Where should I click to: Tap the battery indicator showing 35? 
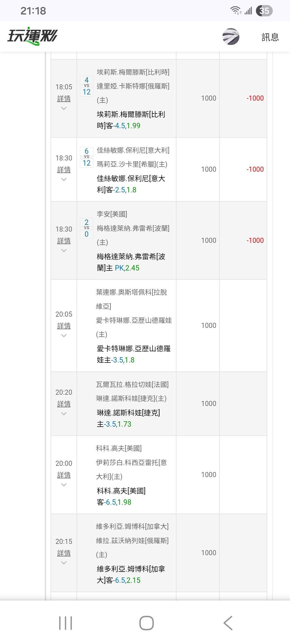pyautogui.click(x=264, y=11)
